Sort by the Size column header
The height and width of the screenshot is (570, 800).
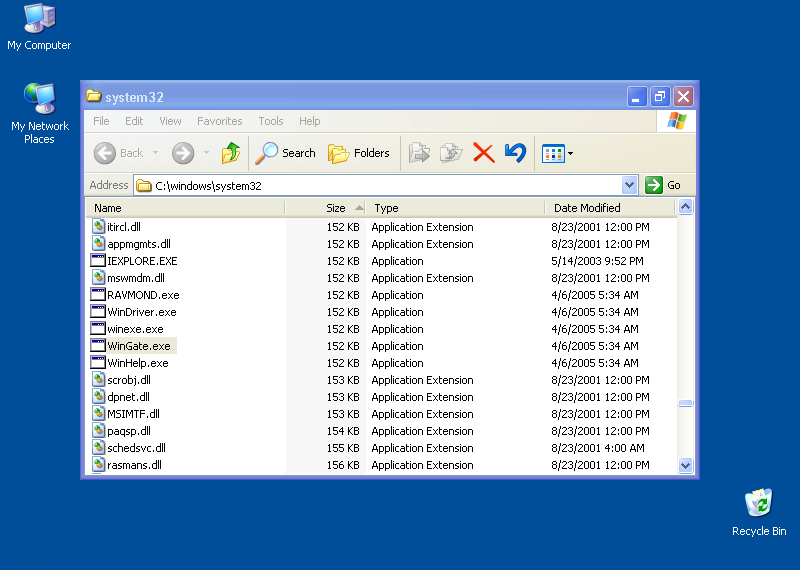click(x=326, y=208)
